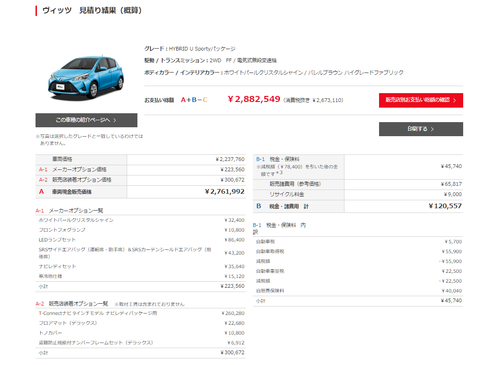Click the 印刷する print button
480x365 pixels.
pyautogui.click(x=421, y=129)
